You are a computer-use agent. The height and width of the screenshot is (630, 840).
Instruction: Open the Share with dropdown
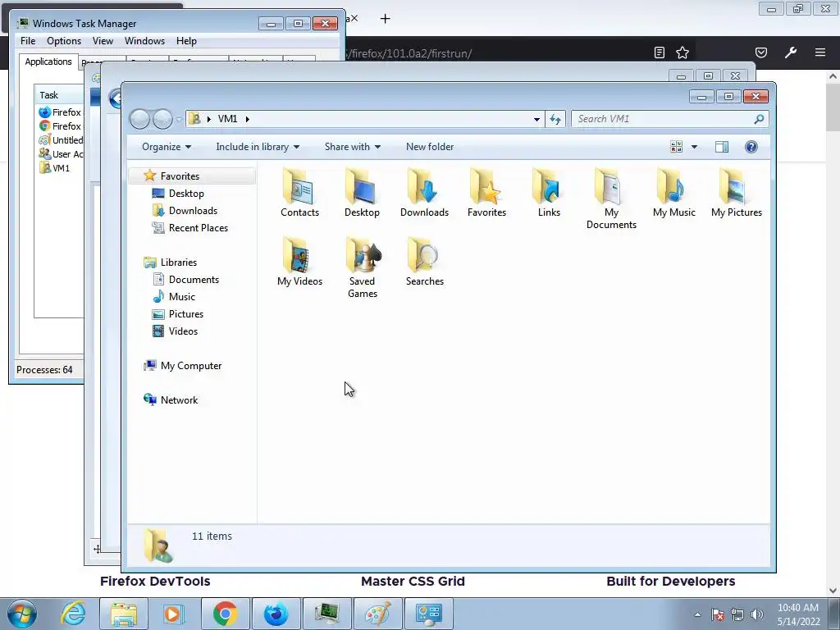point(353,147)
